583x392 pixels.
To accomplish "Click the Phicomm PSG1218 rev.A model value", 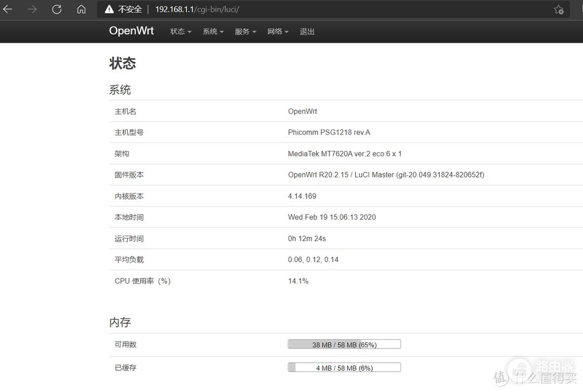I will click(x=329, y=133).
